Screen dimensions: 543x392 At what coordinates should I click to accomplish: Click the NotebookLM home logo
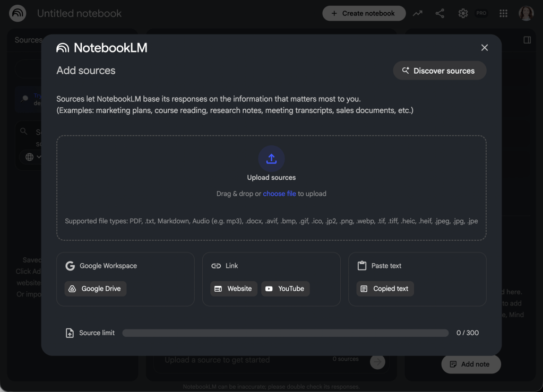[18, 13]
